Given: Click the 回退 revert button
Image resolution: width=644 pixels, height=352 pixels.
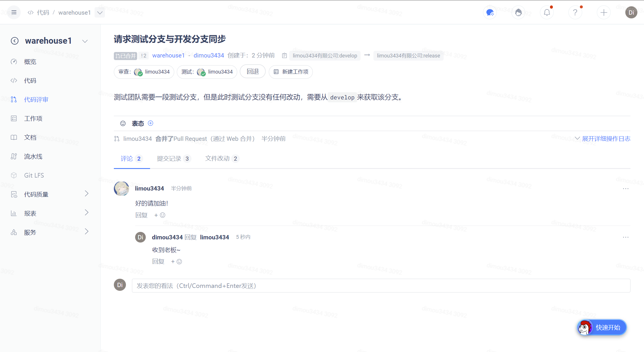Looking at the screenshot, I should pyautogui.click(x=252, y=71).
